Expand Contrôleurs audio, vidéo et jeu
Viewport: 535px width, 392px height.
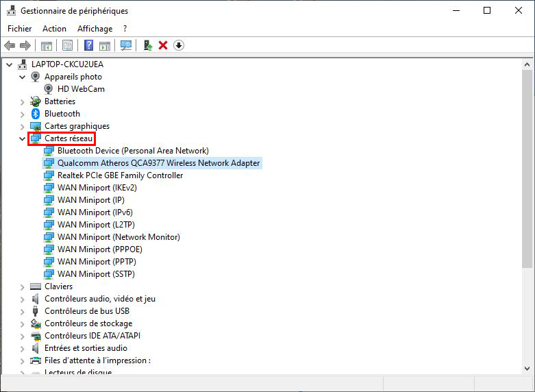coord(23,299)
